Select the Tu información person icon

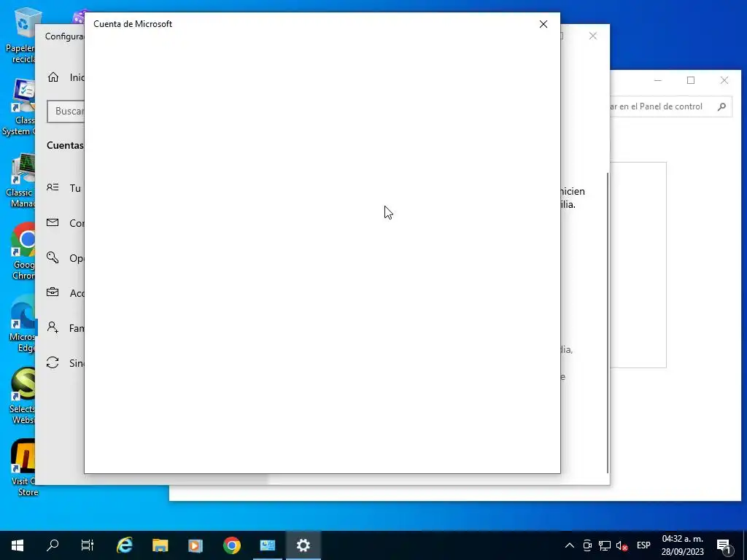click(53, 187)
